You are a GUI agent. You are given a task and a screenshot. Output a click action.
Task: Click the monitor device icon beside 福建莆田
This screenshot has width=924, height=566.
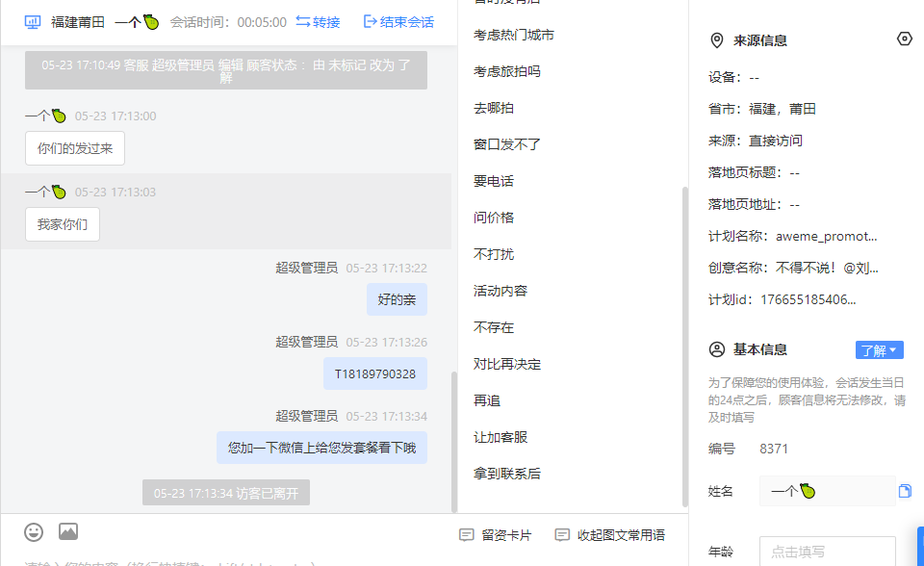(33, 22)
